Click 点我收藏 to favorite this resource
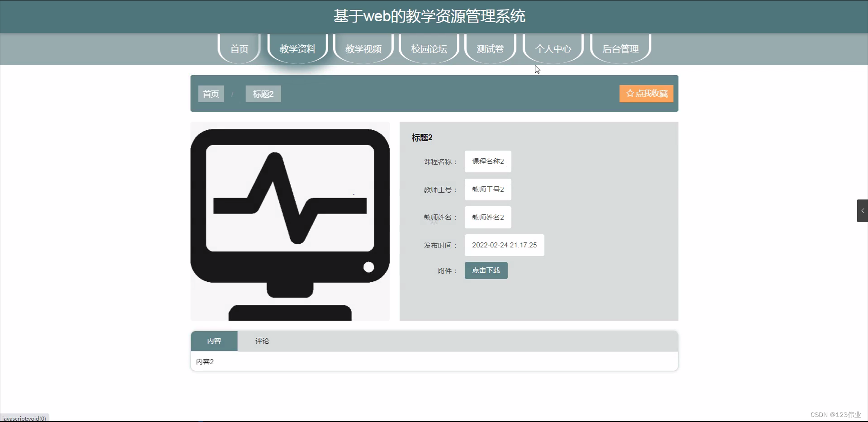Viewport: 868px width, 422px height. pos(646,93)
